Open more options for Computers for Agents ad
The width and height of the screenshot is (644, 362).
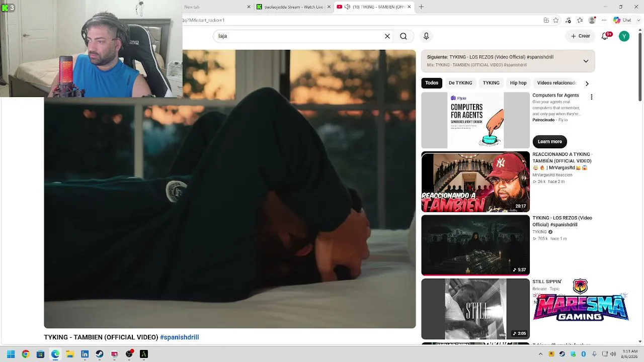tap(592, 97)
